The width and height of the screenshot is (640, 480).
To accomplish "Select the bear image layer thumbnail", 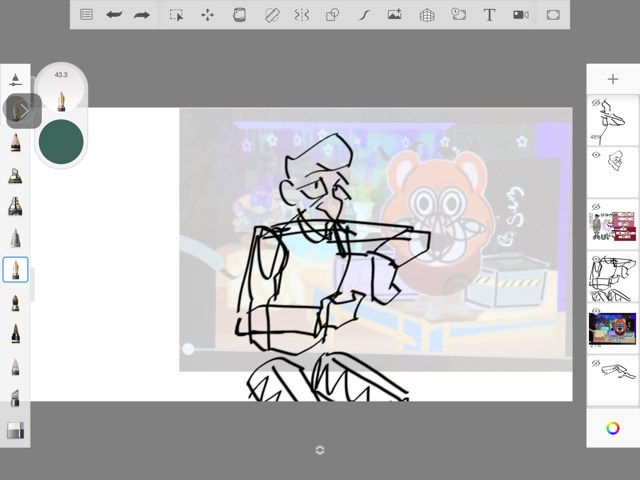I will [x=613, y=329].
